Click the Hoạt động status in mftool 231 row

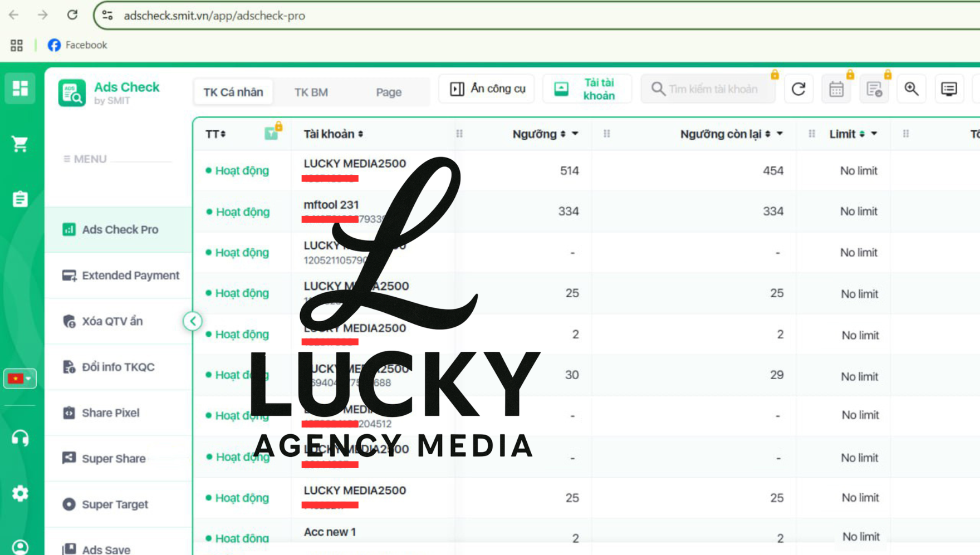(x=238, y=212)
